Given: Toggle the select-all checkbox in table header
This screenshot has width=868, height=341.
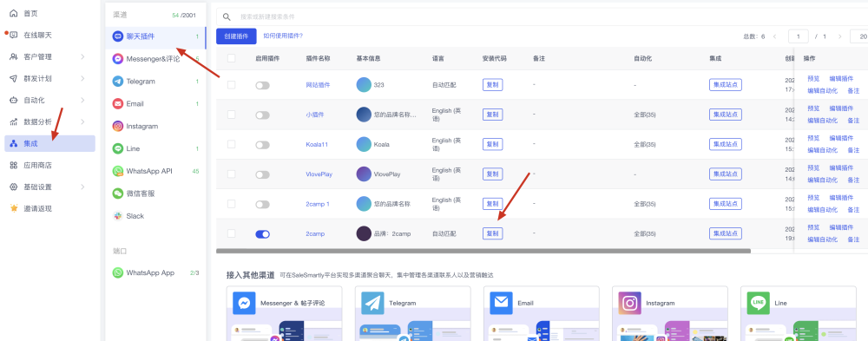Looking at the screenshot, I should click(232, 58).
